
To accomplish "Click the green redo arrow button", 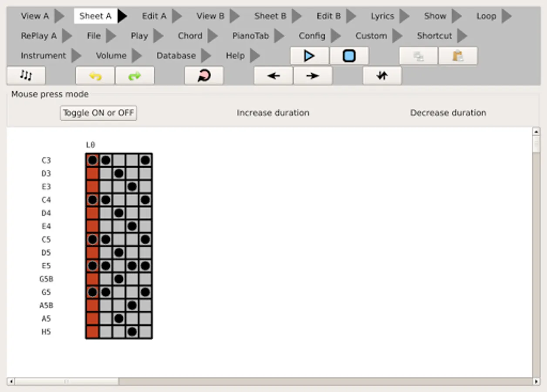I will tap(135, 75).
